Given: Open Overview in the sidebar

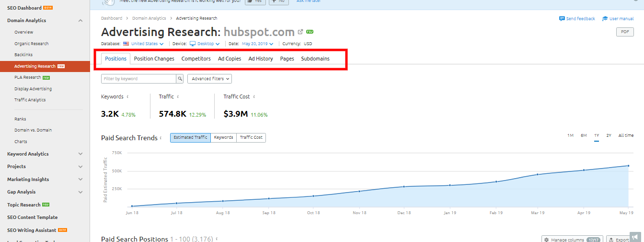Looking at the screenshot, I should pyautogui.click(x=24, y=32).
